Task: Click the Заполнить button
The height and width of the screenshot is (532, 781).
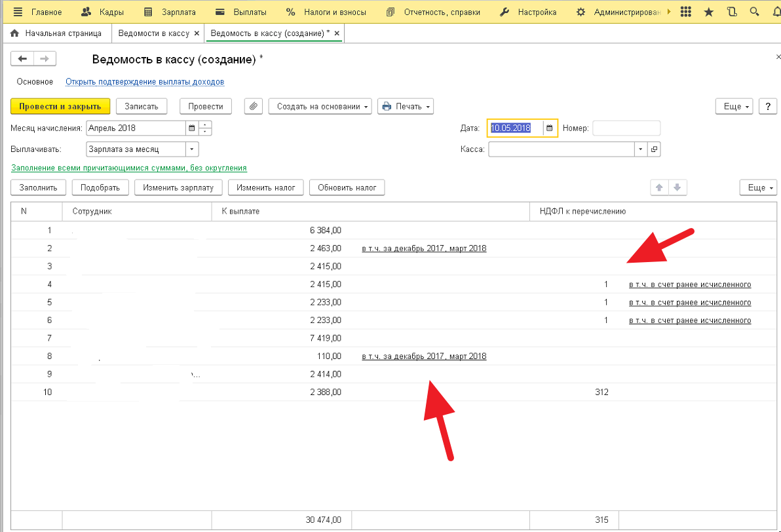Action: (39, 188)
